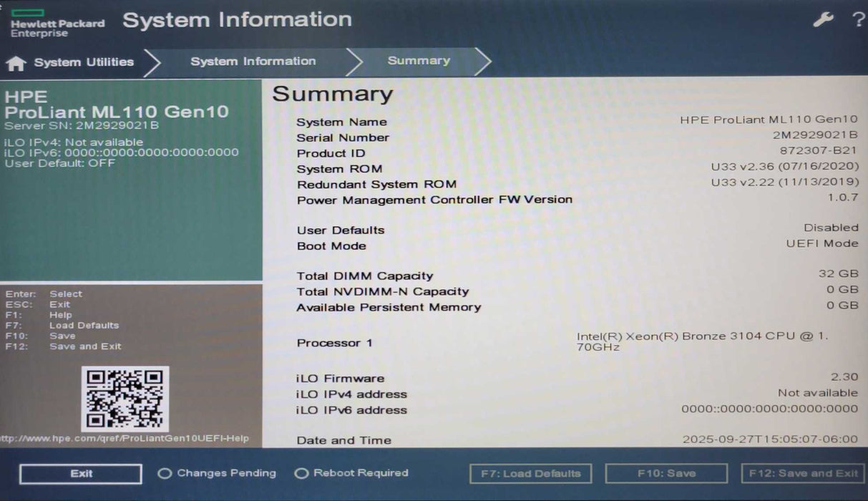The image size is (868, 501).
Task: Click the Serial Number value 2M2929021B
Action: click(x=815, y=135)
